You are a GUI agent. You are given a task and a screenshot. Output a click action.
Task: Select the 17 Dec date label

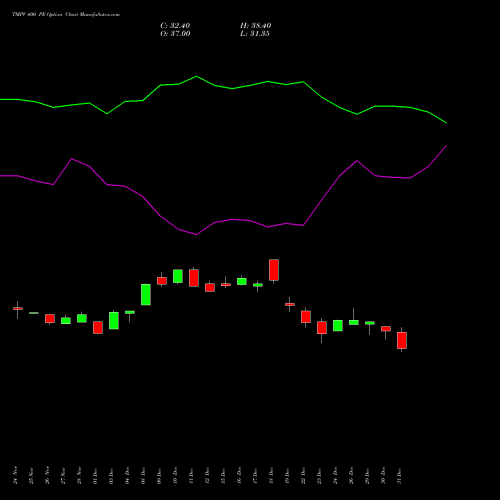tap(255, 475)
